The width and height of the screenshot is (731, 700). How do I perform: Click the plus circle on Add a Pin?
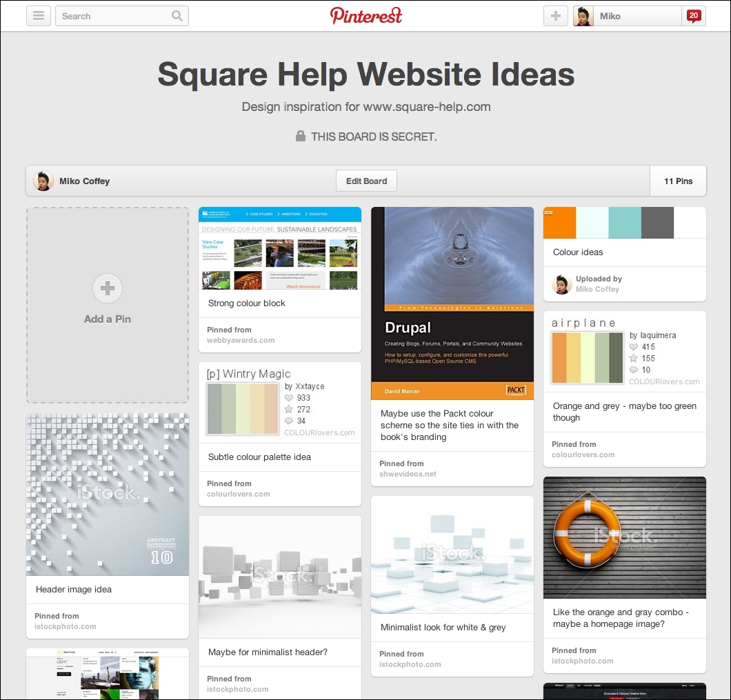tap(107, 288)
